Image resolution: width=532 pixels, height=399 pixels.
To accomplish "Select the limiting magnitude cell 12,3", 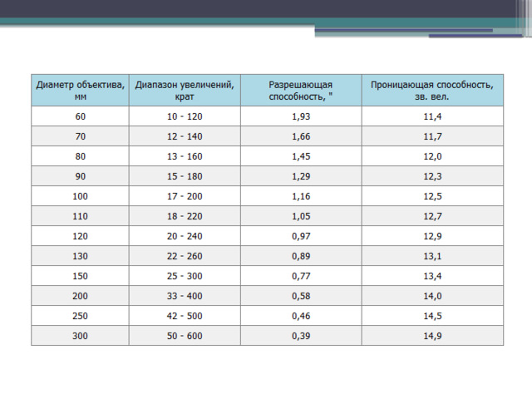I will pos(432,176).
